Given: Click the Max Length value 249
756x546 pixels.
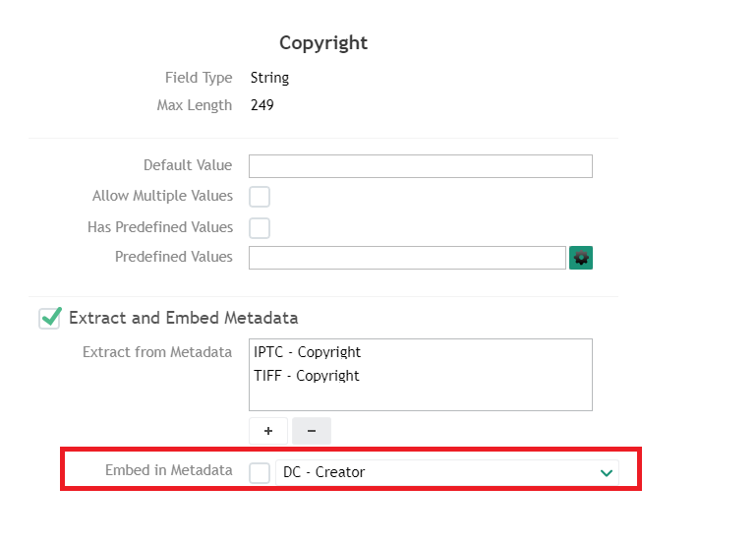Looking at the screenshot, I should click(x=262, y=105).
